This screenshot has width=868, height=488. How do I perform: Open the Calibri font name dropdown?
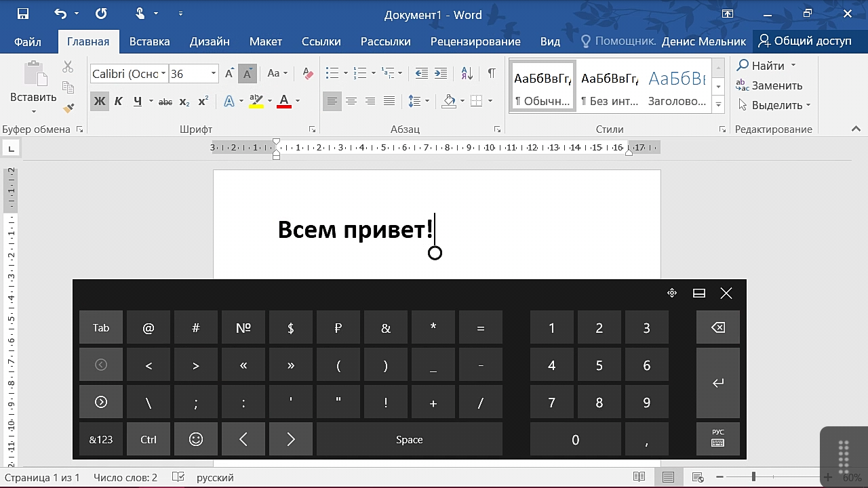tap(163, 74)
